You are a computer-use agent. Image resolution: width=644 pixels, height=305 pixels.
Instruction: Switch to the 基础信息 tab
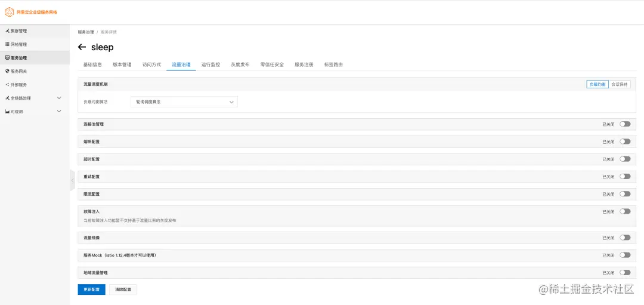click(x=92, y=64)
